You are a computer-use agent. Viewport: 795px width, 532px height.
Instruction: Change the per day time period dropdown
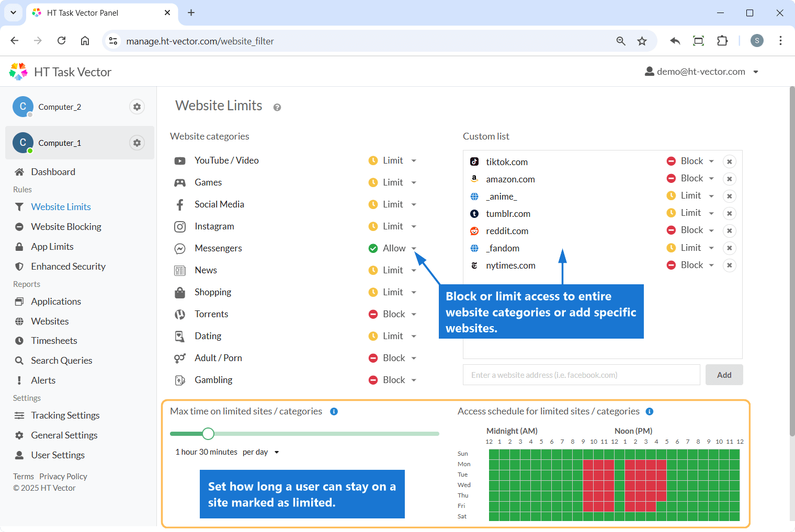[261, 452]
